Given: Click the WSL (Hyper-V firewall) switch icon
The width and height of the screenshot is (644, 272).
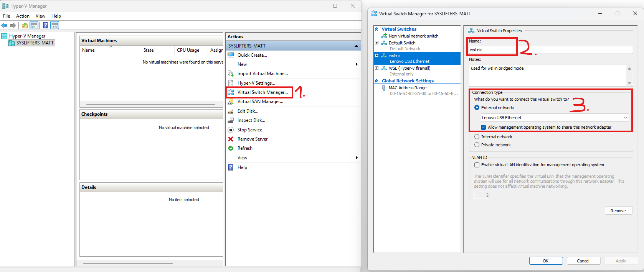Looking at the screenshot, I should [x=384, y=68].
